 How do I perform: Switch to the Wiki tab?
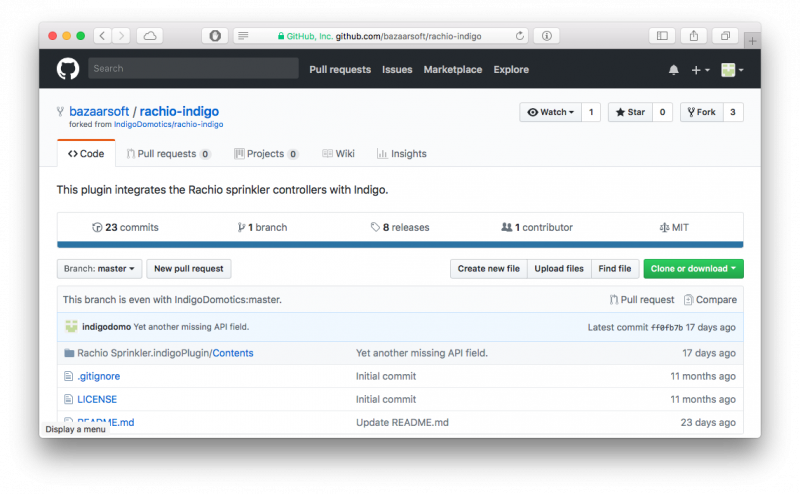338,154
